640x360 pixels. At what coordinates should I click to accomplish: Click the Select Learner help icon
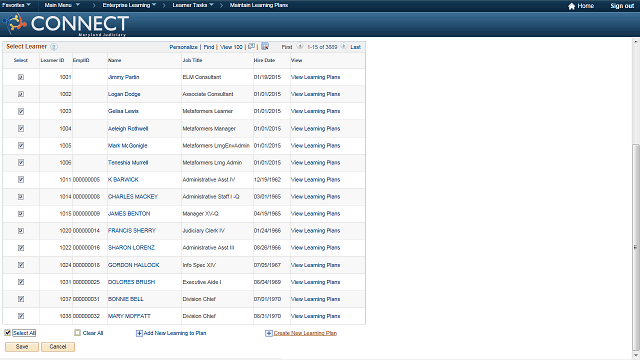pyautogui.click(x=54, y=47)
